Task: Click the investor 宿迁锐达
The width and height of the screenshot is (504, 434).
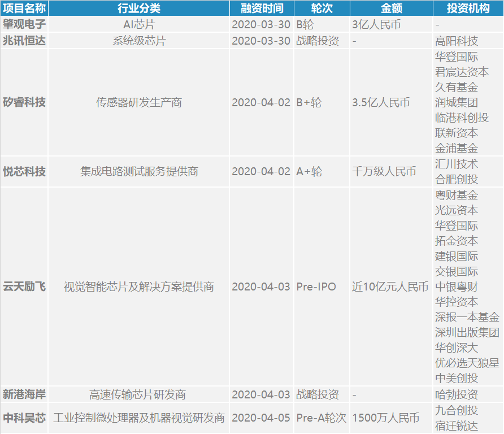Action: (457, 426)
